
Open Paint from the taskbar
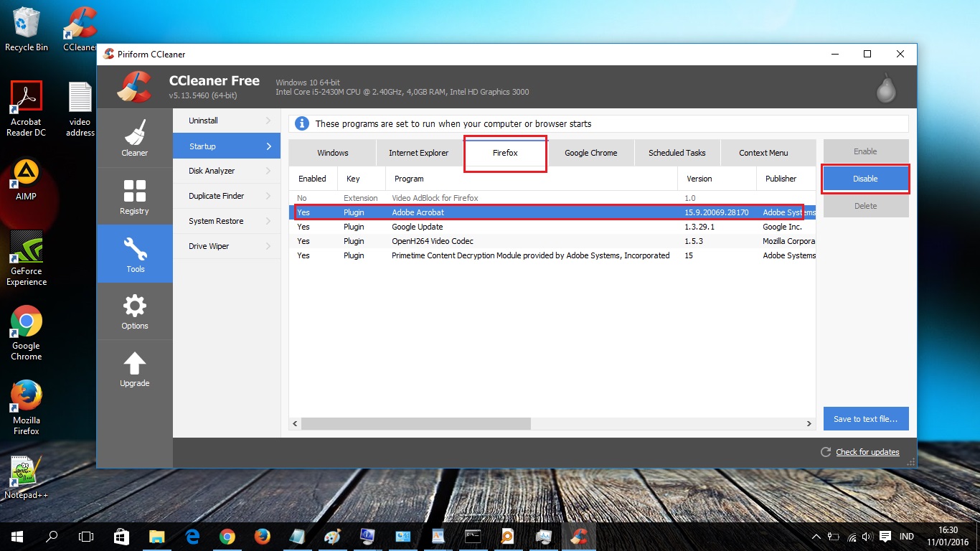(x=332, y=536)
